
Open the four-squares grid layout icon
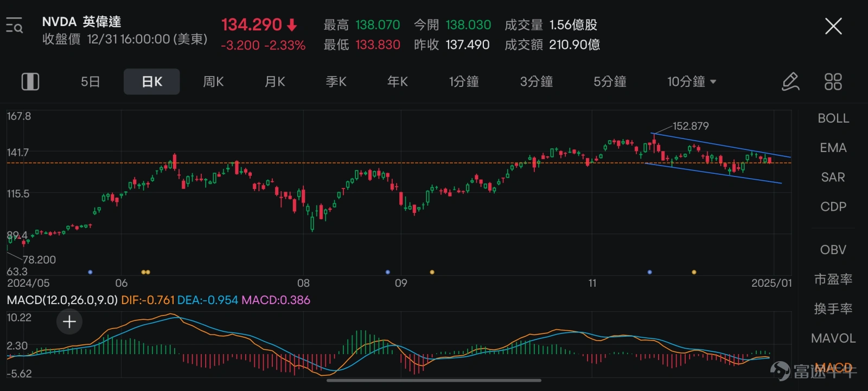[x=833, y=81]
